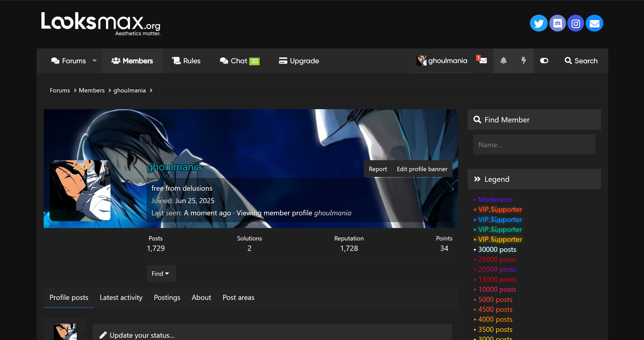
Task: Click the 15000 posts legend entry
Action: [x=497, y=280]
